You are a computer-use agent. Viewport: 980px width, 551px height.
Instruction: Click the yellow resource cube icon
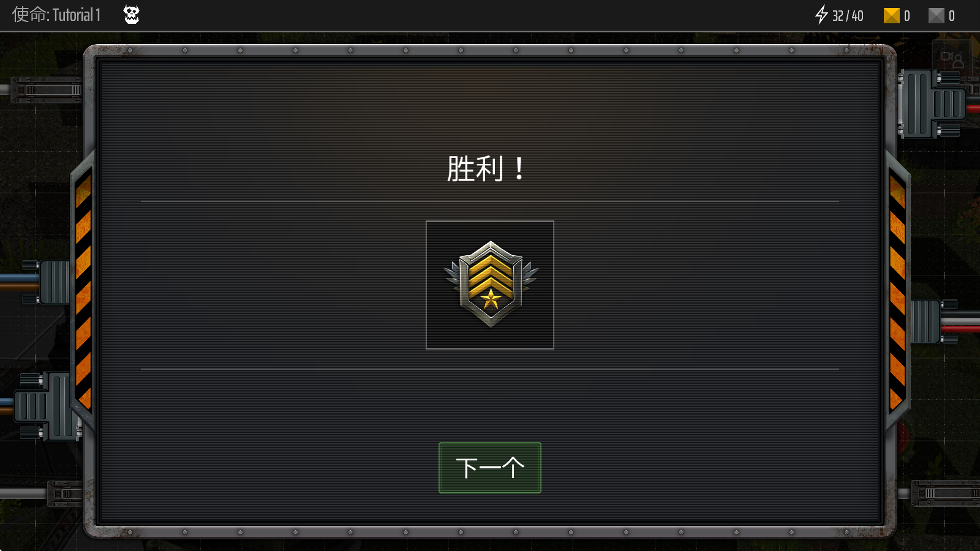tap(891, 15)
